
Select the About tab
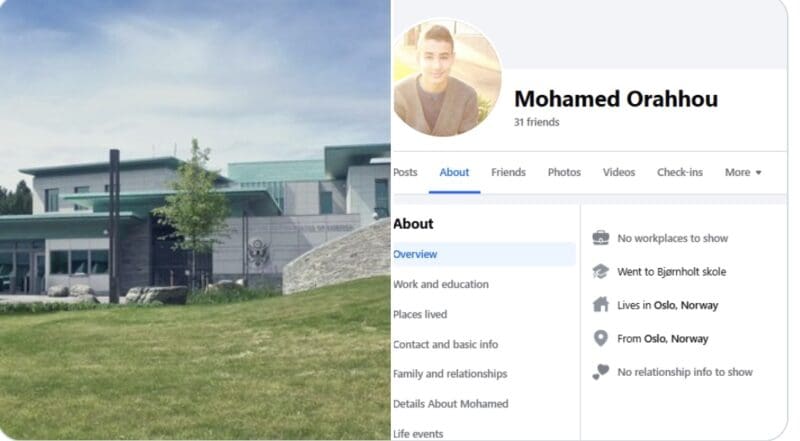coord(454,173)
